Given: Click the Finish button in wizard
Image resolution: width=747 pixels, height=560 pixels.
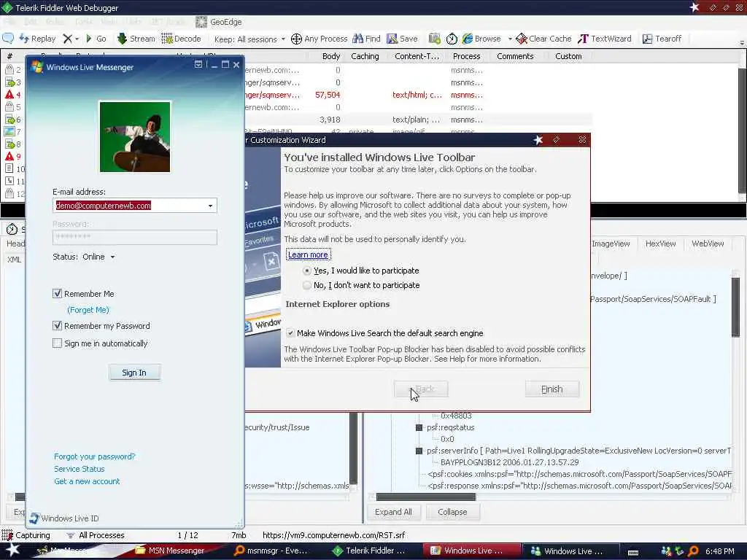Looking at the screenshot, I should coord(552,389).
